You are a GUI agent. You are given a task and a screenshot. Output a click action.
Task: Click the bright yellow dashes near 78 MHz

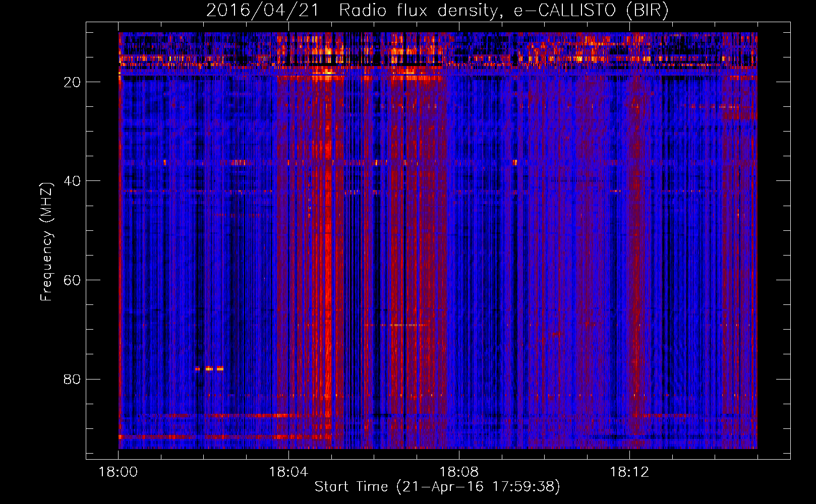tap(209, 368)
